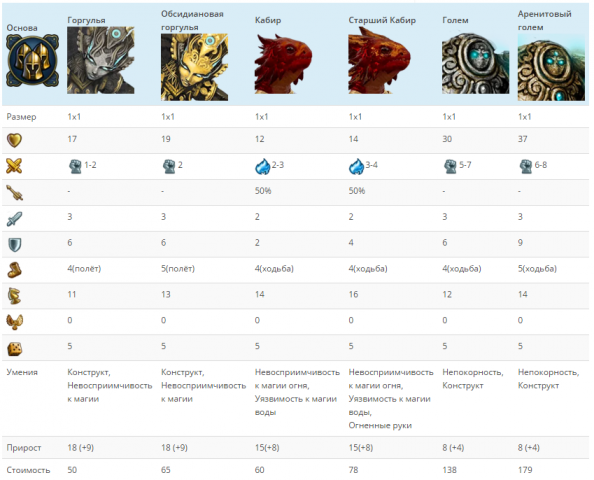Click the Основа faction helmets emblem
The height and width of the screenshot is (480, 594).
click(32, 61)
